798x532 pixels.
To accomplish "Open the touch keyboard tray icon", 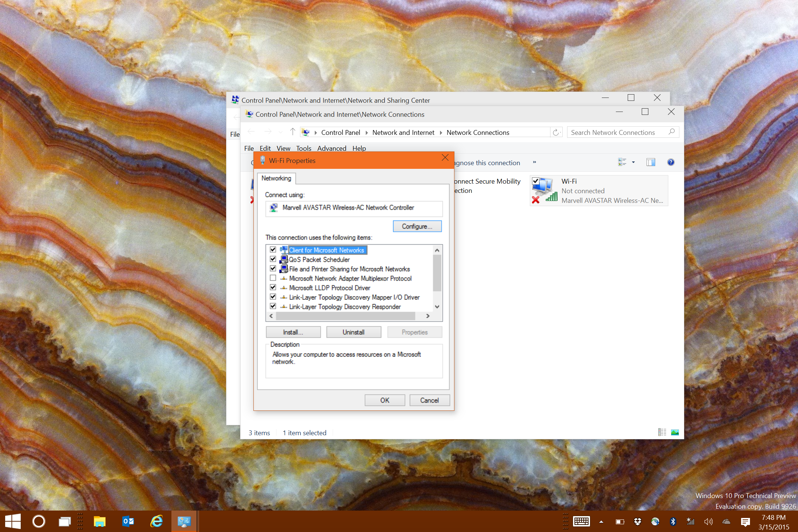I will click(582, 521).
